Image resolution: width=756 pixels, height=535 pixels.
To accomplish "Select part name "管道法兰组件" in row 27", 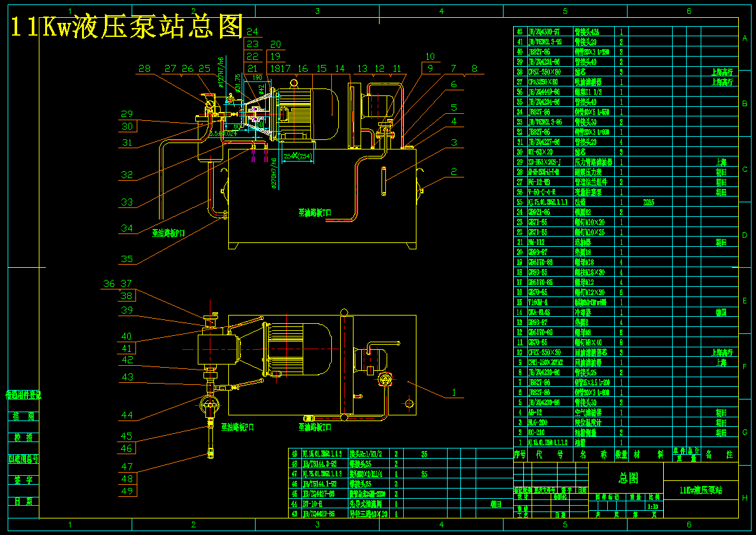I will click(591, 182).
